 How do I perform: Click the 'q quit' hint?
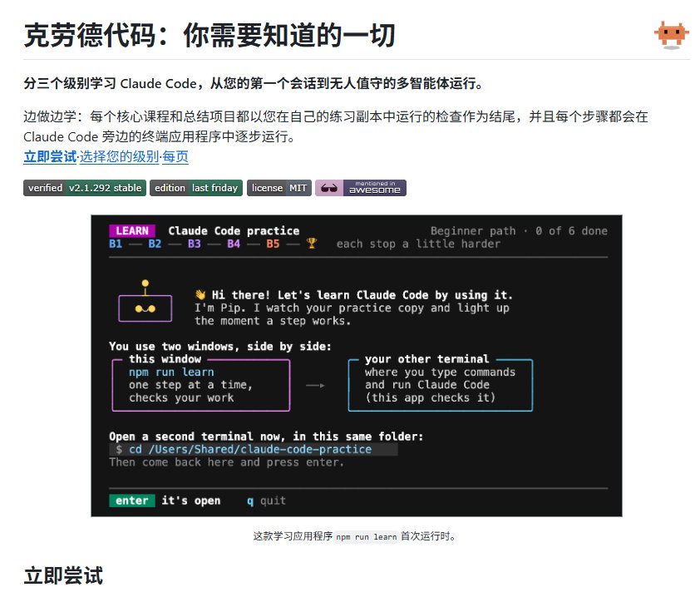click(267, 501)
